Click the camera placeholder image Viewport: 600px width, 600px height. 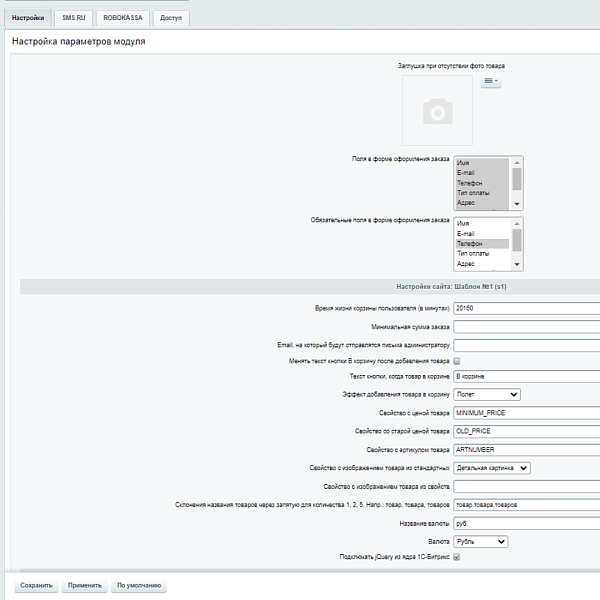pyautogui.click(x=437, y=111)
